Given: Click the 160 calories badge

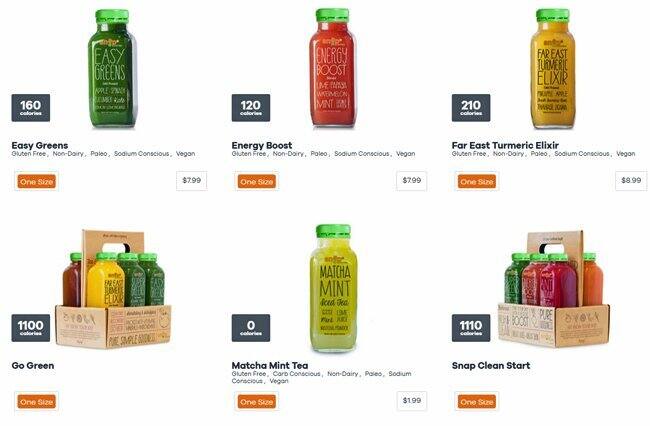Looking at the screenshot, I should coord(31,108).
